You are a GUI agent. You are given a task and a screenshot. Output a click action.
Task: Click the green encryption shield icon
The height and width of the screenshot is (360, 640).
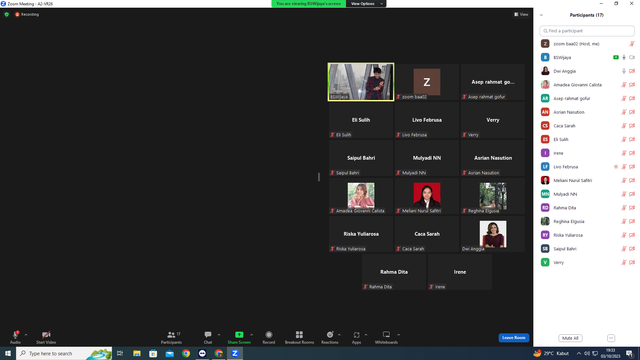tap(7, 14)
